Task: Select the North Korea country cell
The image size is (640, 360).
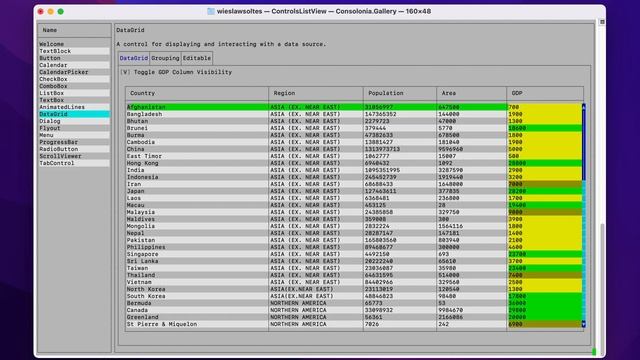Action: pos(197,289)
